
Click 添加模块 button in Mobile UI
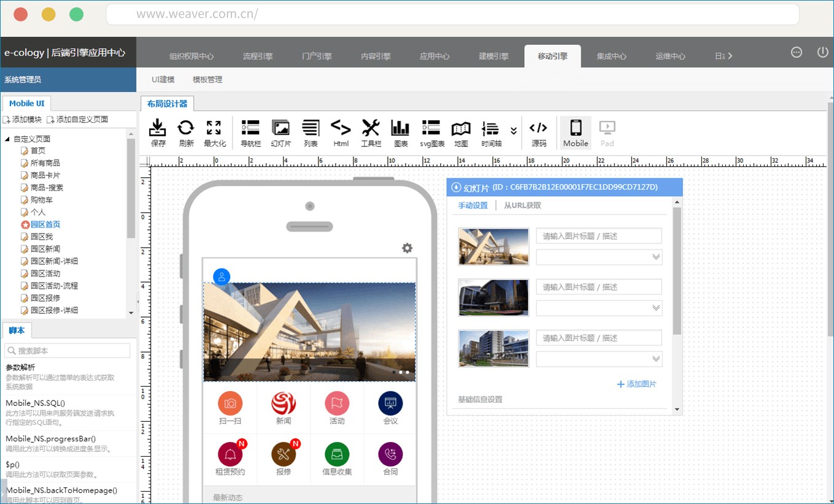pyautogui.click(x=23, y=120)
